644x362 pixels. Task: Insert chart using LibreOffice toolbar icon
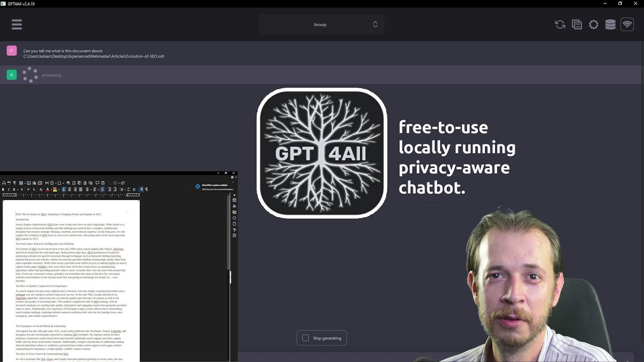click(x=34, y=183)
